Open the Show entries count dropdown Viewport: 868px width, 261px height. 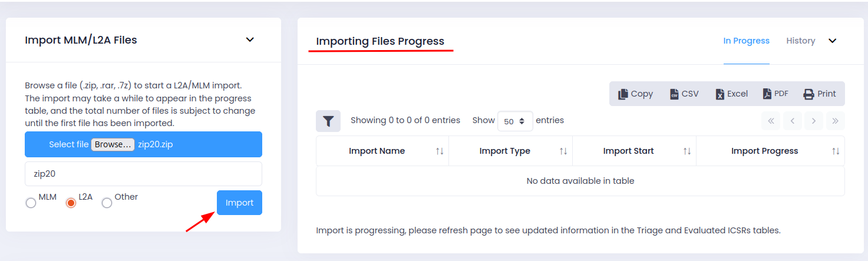point(515,121)
